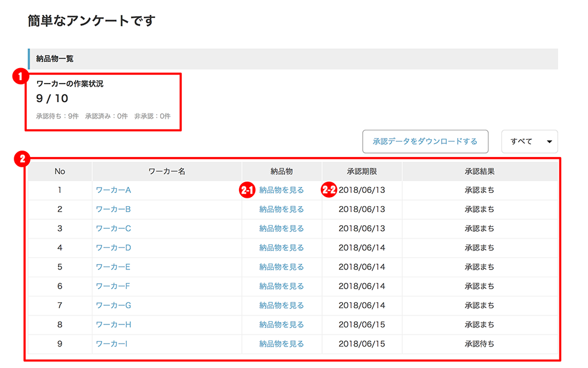Click the 承認期限 column header
588x368 pixels.
pos(362,171)
